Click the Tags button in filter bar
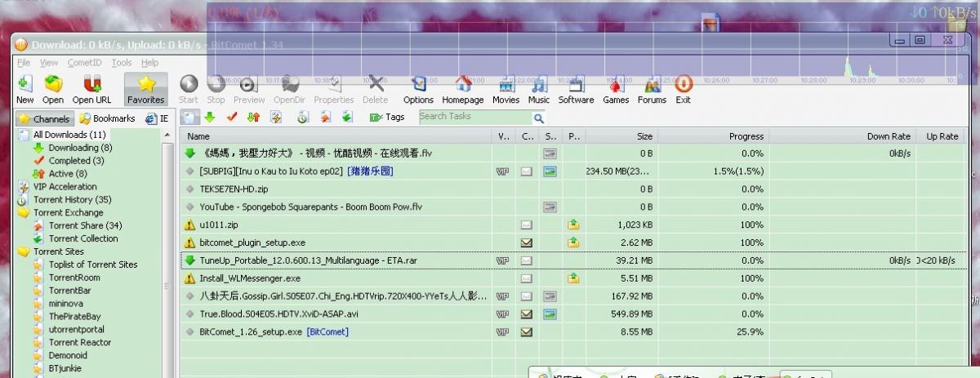 (x=387, y=117)
